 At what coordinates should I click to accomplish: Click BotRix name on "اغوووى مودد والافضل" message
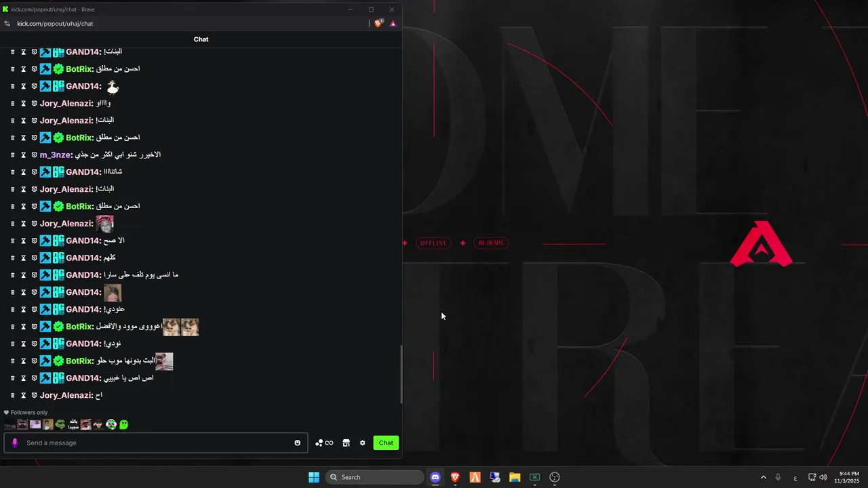pyautogui.click(x=79, y=327)
